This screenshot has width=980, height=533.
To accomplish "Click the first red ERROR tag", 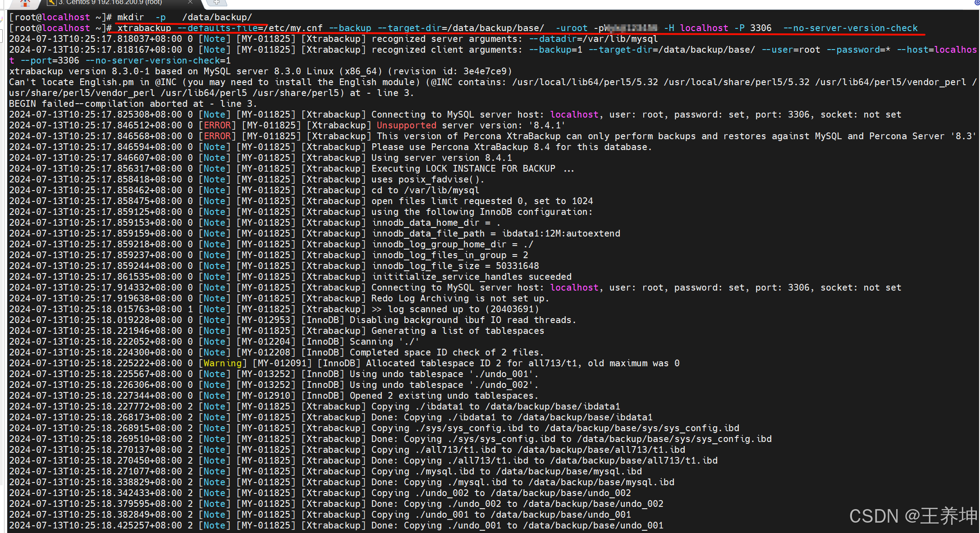I will [217, 125].
